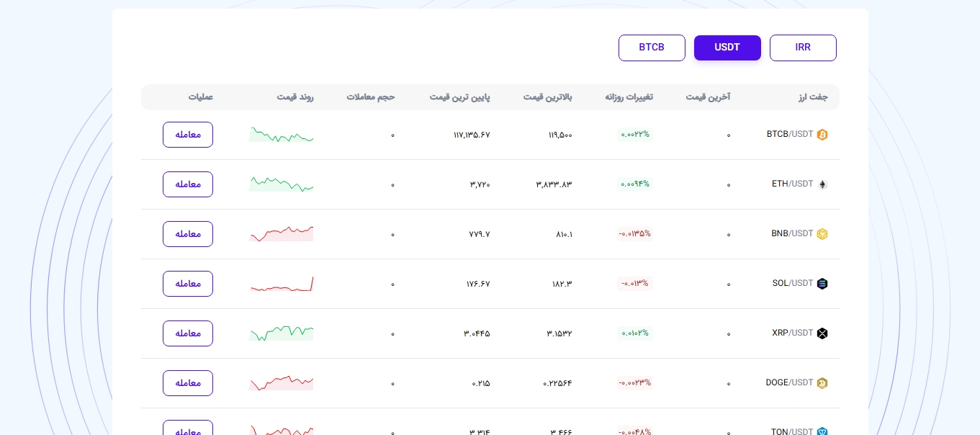Select the XRP/USDT green trend sparkline
The width and height of the screenshot is (980, 435).
pos(282,333)
